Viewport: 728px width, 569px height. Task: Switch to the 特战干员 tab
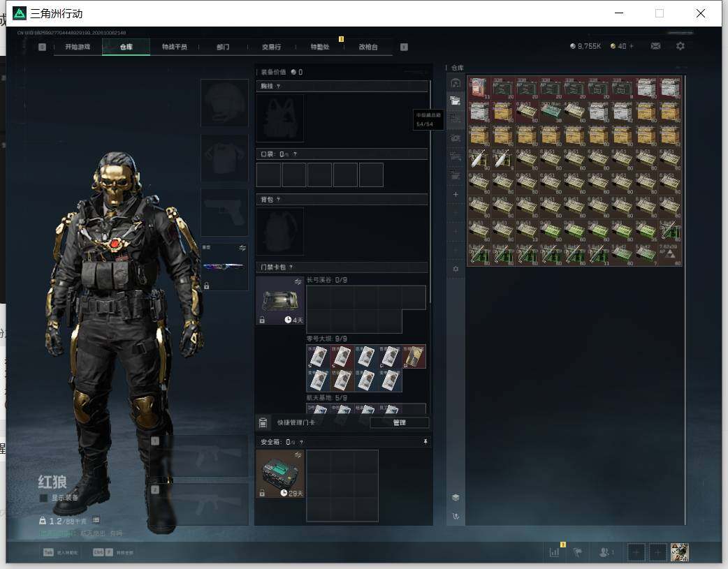[x=175, y=47]
